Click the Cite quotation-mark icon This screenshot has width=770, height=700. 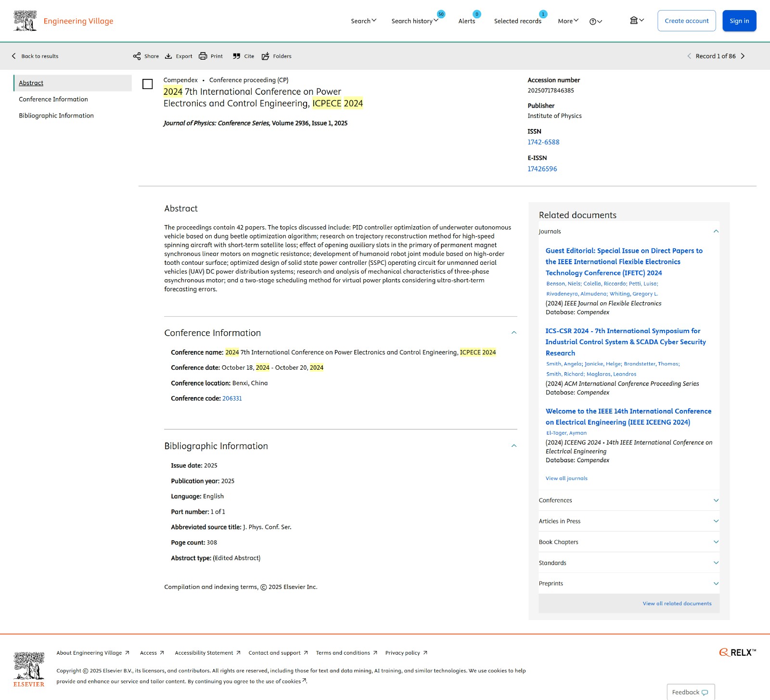click(236, 56)
